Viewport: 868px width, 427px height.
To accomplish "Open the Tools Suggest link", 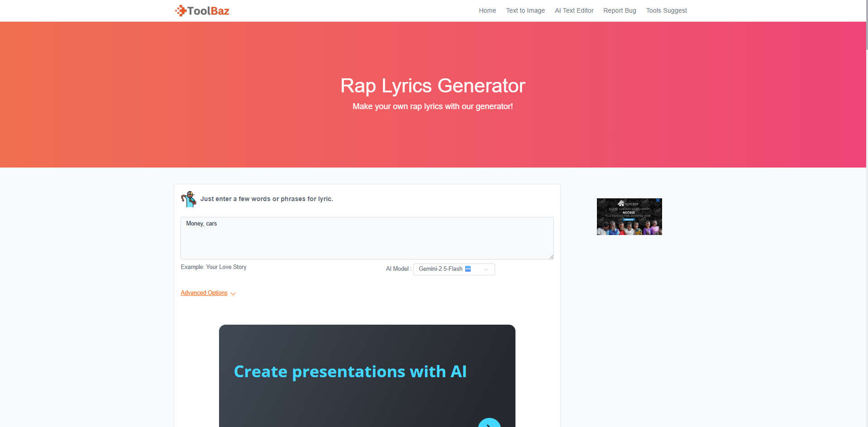I will [x=666, y=10].
